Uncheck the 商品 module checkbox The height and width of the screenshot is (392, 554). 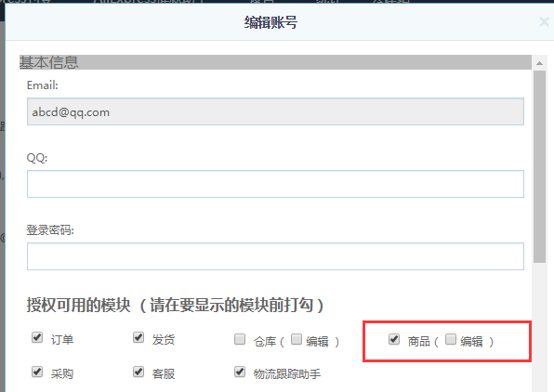click(x=394, y=339)
